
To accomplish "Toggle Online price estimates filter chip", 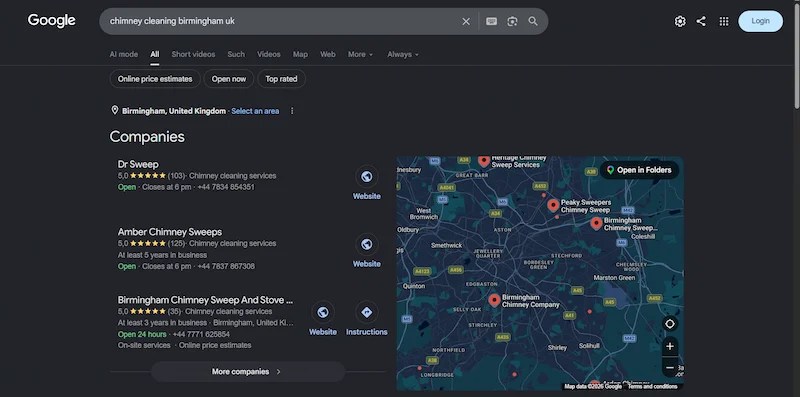I will [x=155, y=79].
